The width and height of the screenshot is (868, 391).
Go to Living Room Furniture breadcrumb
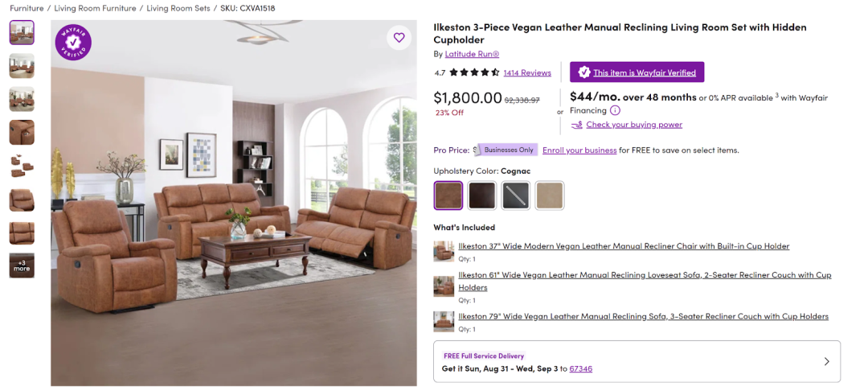click(x=95, y=8)
